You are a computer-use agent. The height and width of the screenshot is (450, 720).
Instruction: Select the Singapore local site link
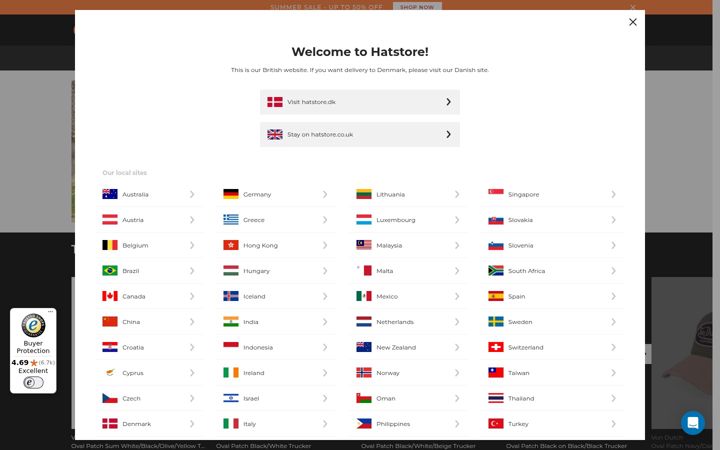pyautogui.click(x=553, y=194)
